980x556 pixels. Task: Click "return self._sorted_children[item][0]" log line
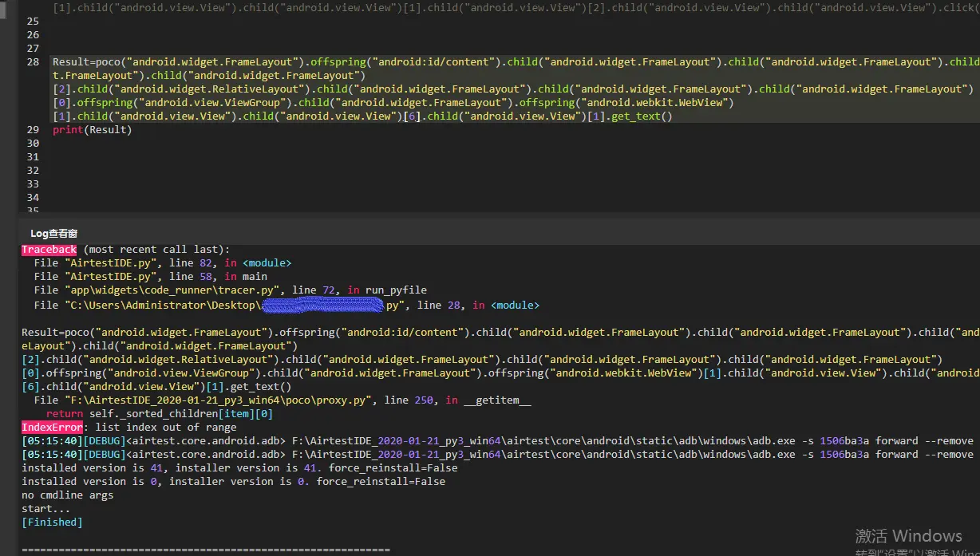pos(160,414)
